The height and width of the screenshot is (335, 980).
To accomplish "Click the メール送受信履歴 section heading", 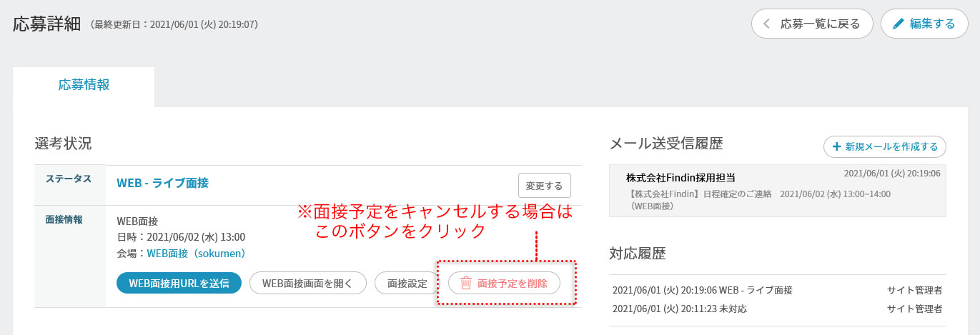I will (666, 144).
